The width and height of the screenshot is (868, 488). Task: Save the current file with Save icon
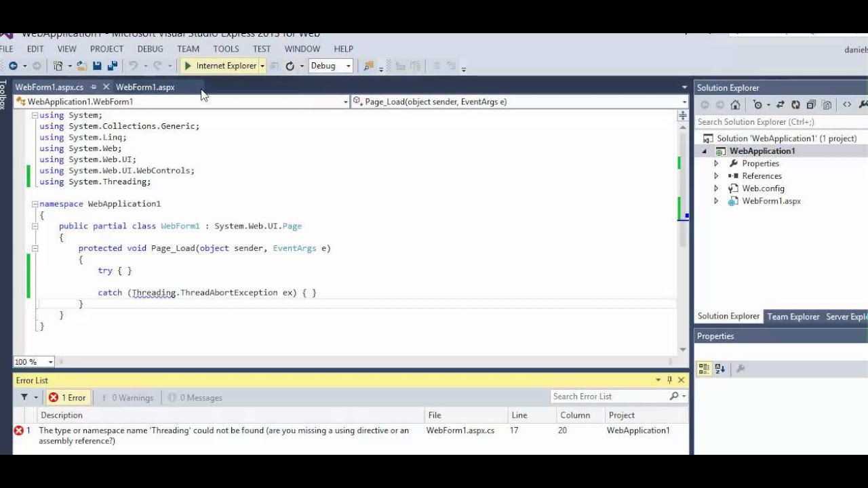(x=97, y=66)
